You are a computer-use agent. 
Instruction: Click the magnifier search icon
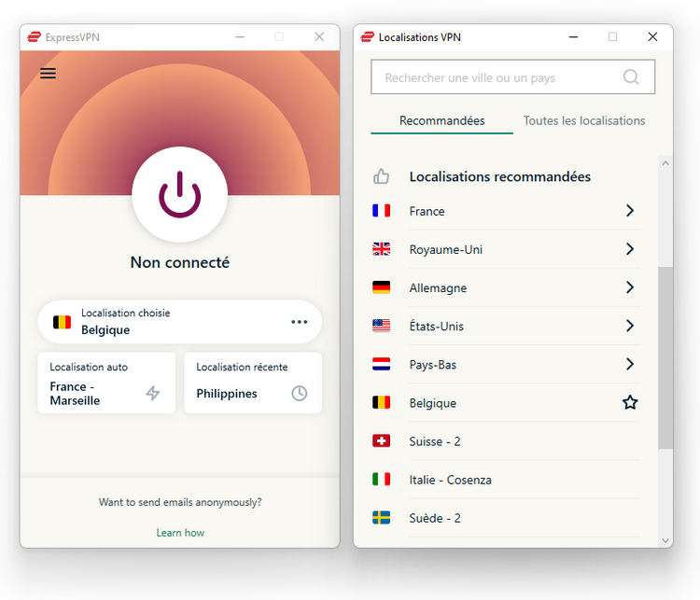(x=631, y=77)
